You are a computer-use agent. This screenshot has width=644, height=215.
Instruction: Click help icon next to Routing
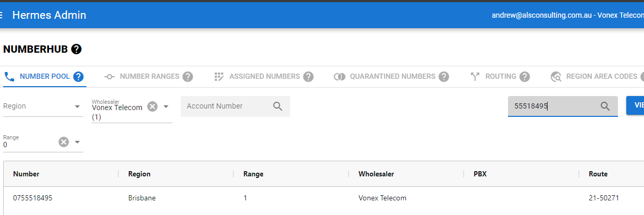[525, 77]
